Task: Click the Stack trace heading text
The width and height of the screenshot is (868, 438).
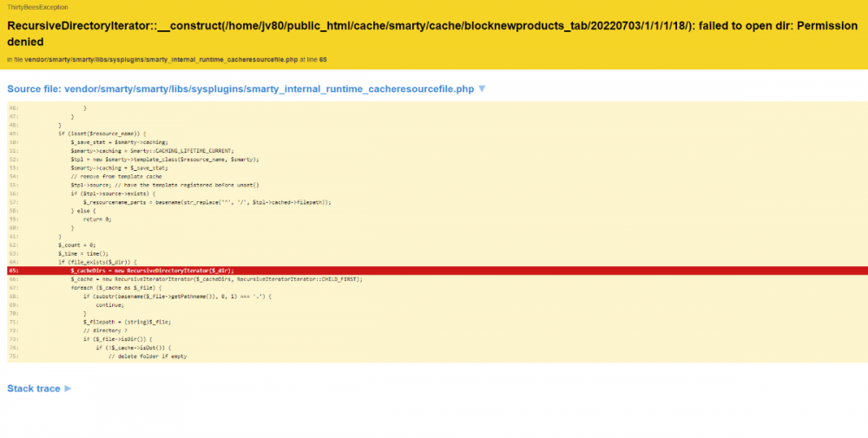Action: click(34, 389)
